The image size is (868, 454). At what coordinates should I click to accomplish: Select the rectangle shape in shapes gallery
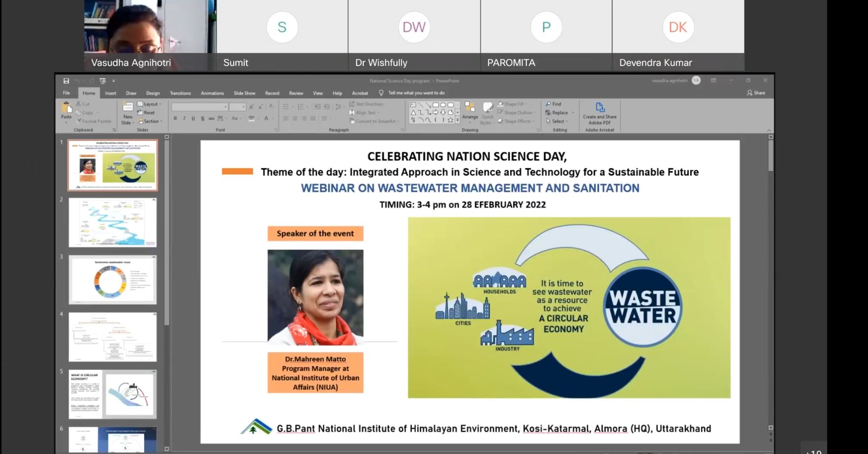(435, 104)
